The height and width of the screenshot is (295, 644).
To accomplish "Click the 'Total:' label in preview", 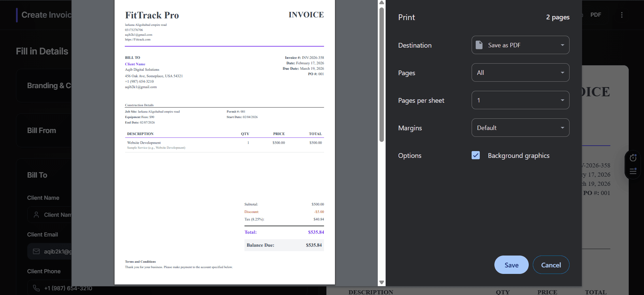I will [x=251, y=232].
